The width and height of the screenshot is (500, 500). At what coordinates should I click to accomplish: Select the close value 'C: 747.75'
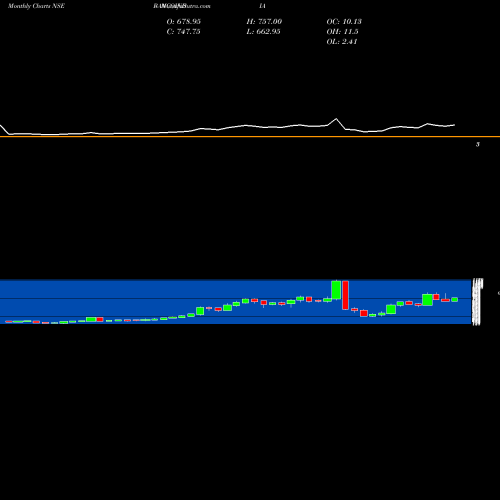pyautogui.click(x=184, y=31)
